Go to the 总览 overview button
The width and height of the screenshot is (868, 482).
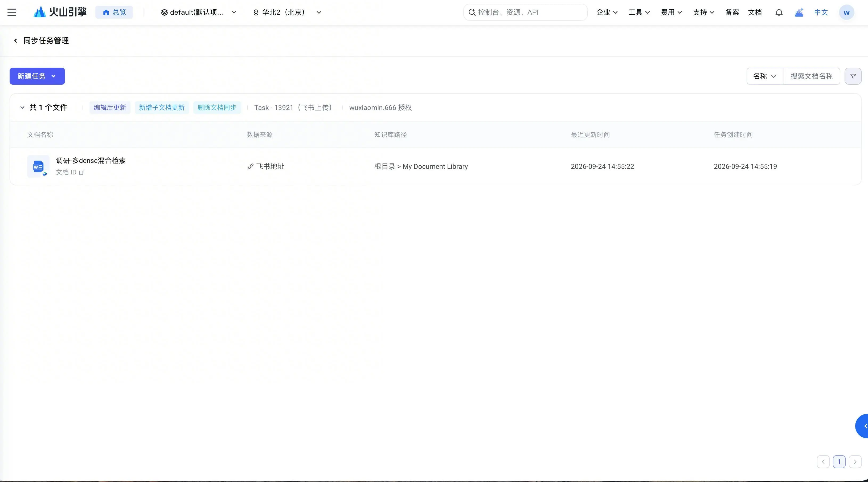(x=114, y=13)
